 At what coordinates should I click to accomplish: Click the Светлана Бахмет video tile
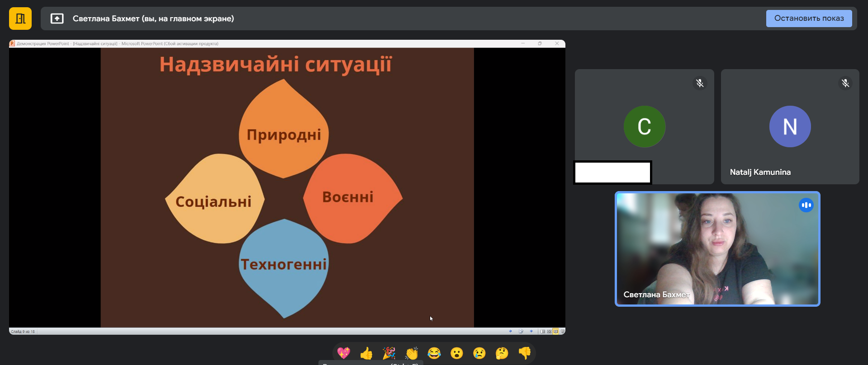click(x=717, y=249)
